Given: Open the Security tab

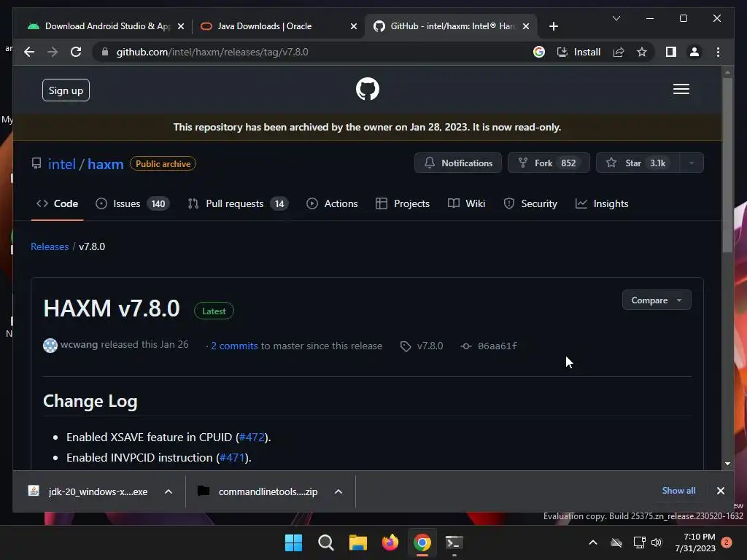Looking at the screenshot, I should pos(530,204).
